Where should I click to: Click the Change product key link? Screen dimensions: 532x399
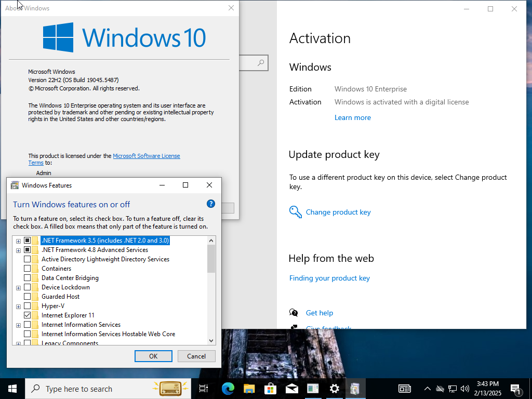point(338,212)
